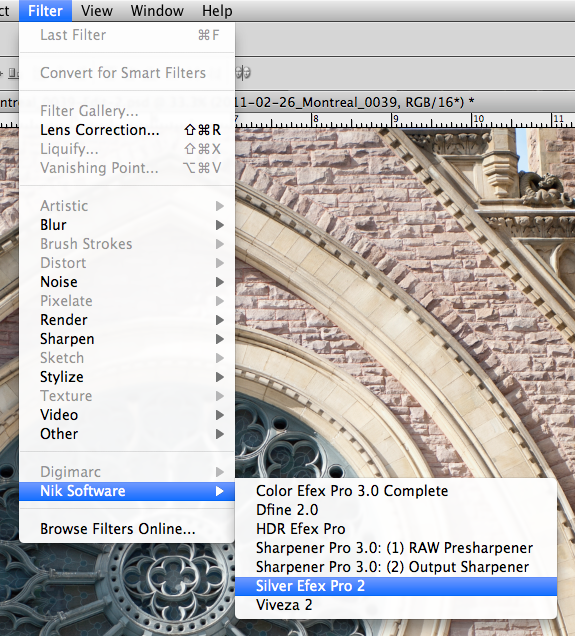This screenshot has width=575, height=636.
Task: Expand the Pixelate submenu
Action: (x=127, y=301)
